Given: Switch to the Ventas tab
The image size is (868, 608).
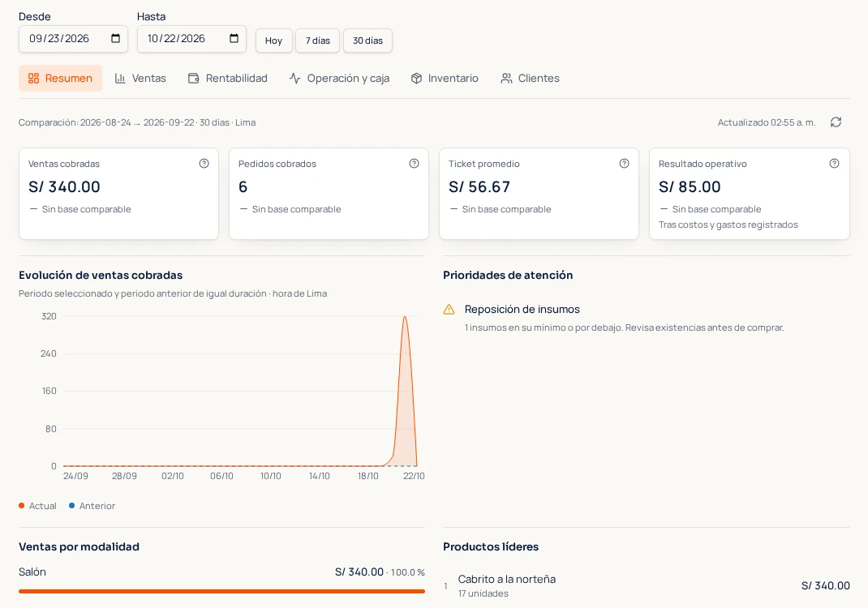Looking at the screenshot, I should click(x=140, y=78).
